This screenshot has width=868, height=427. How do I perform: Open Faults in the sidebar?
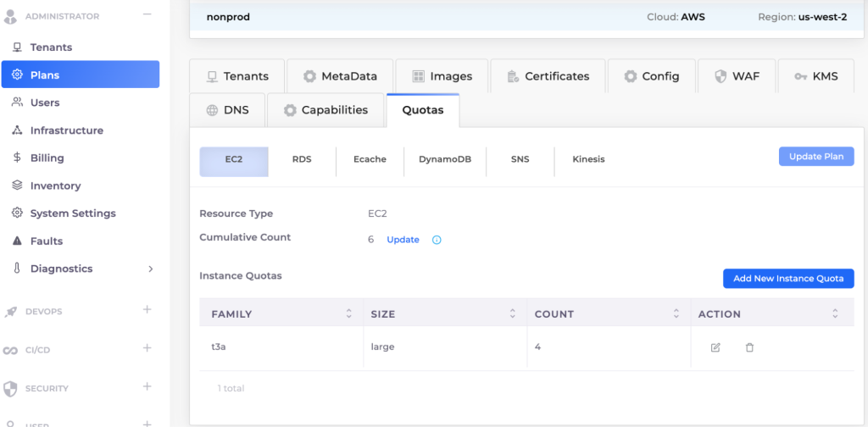click(x=46, y=241)
